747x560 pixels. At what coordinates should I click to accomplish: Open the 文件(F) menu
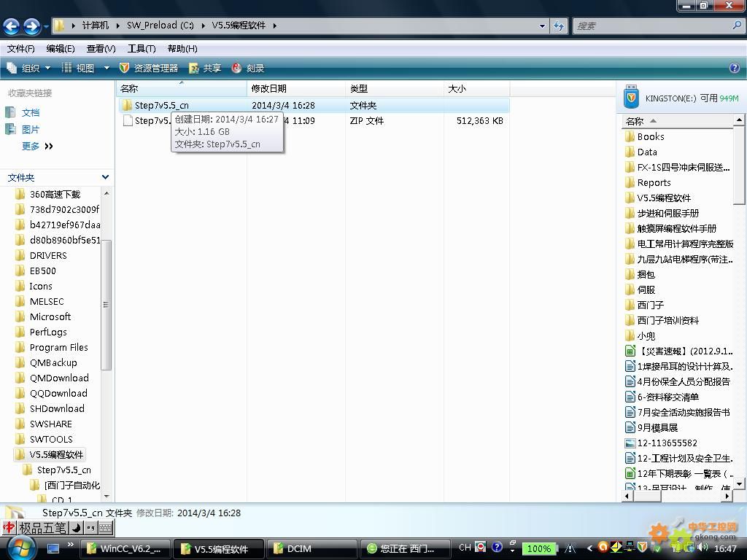pos(21,49)
